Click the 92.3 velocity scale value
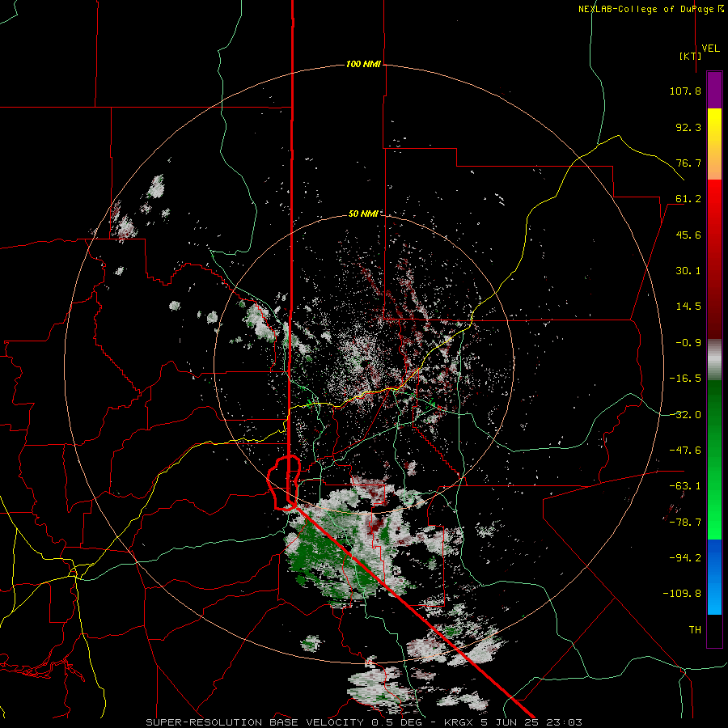Screen dimensions: 728x728 (688, 127)
